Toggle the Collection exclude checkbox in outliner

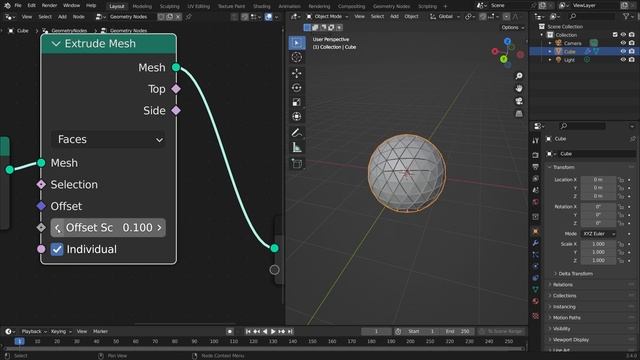point(615,35)
